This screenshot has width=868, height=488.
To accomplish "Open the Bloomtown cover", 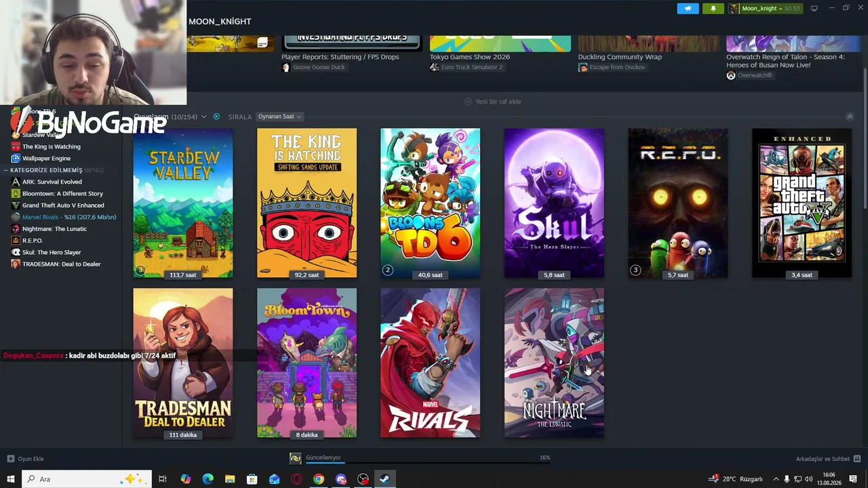I will click(307, 363).
